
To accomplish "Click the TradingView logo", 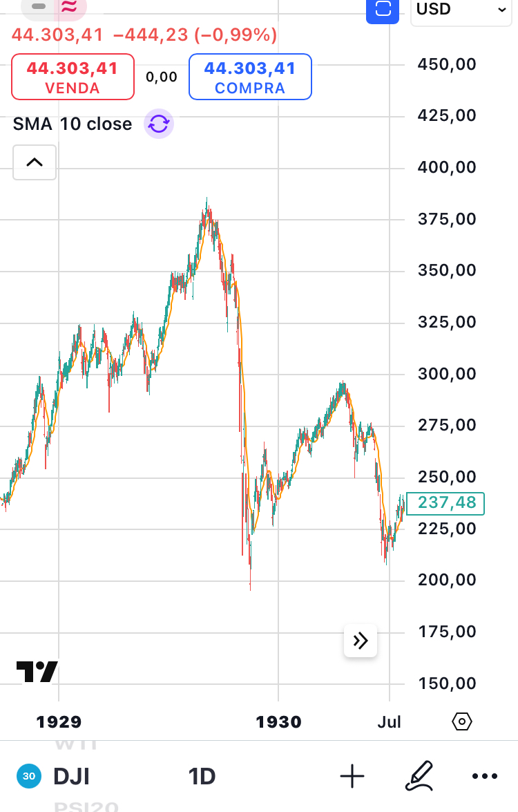I will (37, 672).
